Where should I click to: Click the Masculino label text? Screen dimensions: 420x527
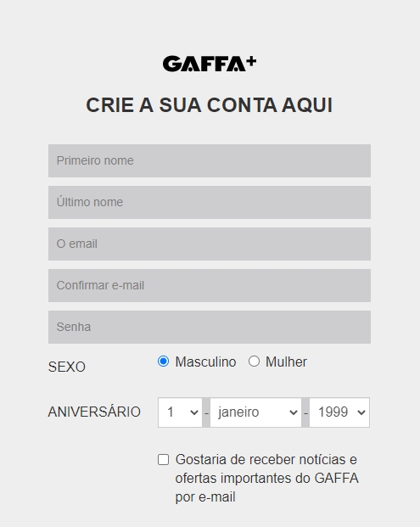(x=205, y=362)
